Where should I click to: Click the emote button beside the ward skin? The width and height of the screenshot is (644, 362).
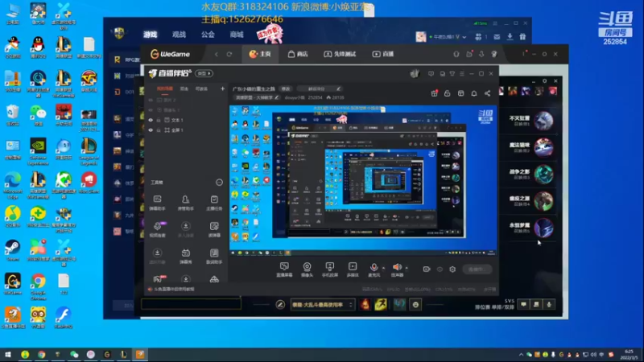click(x=415, y=305)
